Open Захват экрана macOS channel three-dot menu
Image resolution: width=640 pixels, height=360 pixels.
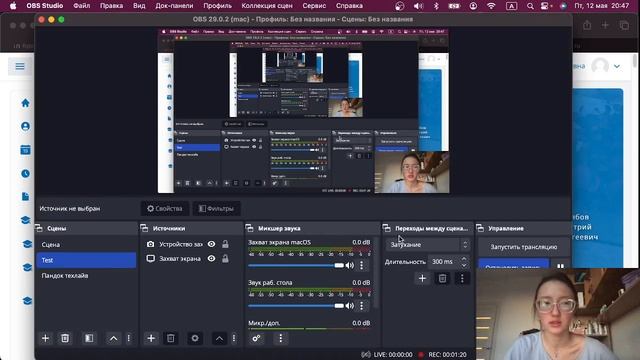(361, 265)
